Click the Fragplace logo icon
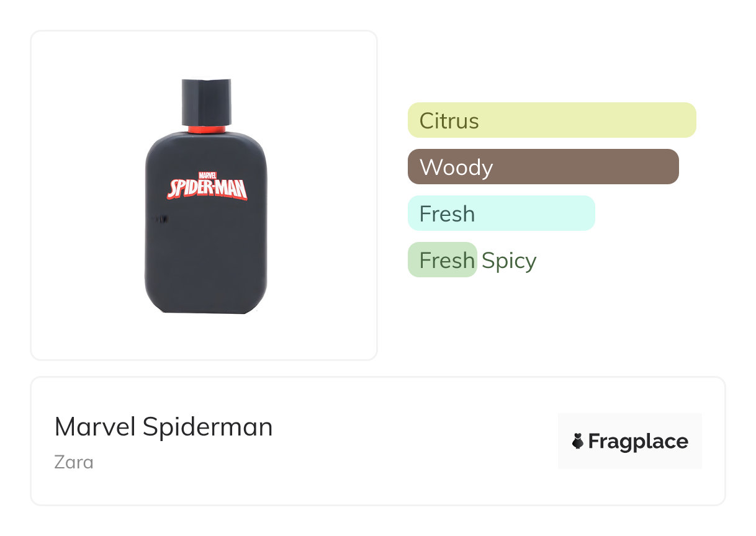The height and width of the screenshot is (536, 756). click(578, 441)
